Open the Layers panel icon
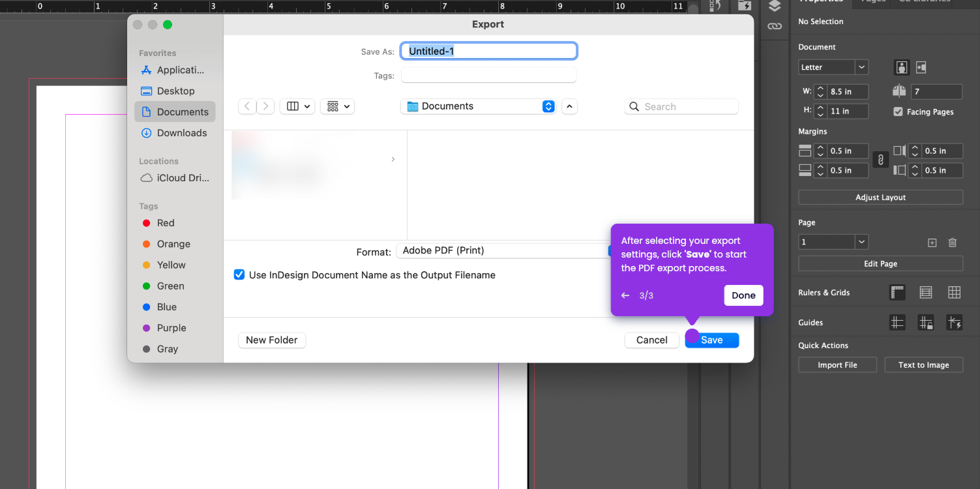This screenshot has height=489, width=980. [x=774, y=6]
